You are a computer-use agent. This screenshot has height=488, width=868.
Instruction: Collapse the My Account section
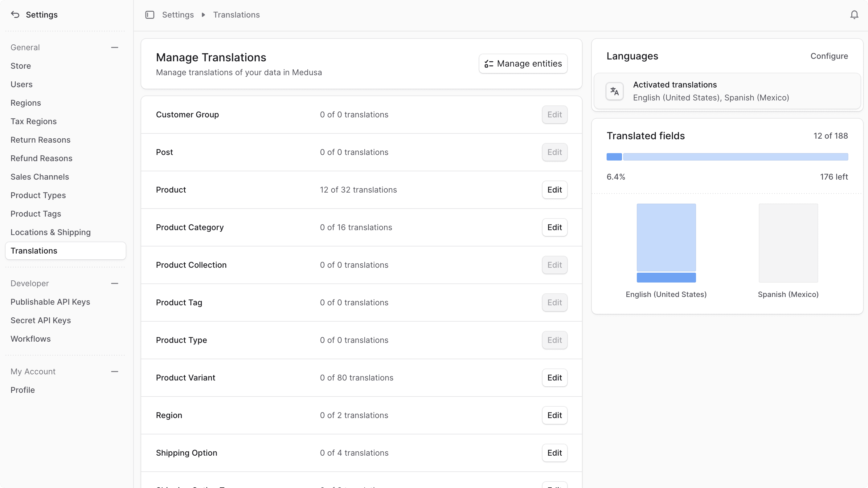(115, 371)
